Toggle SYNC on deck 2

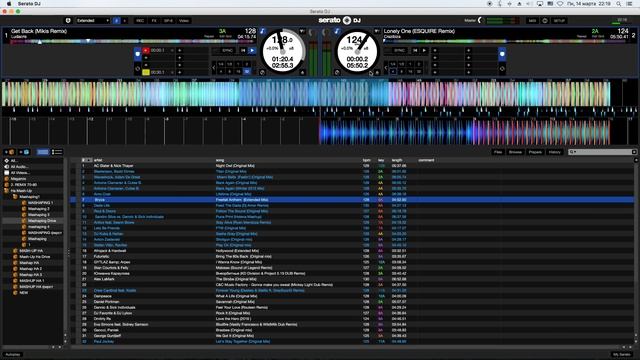point(400,51)
